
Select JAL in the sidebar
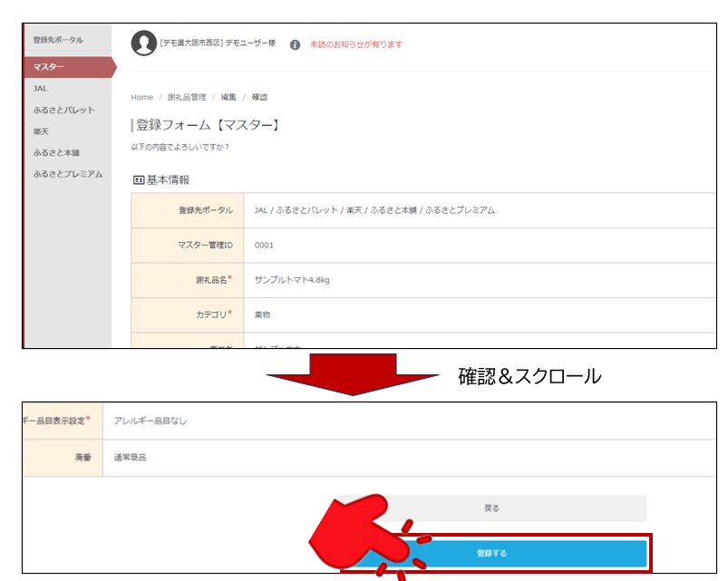(x=40, y=89)
